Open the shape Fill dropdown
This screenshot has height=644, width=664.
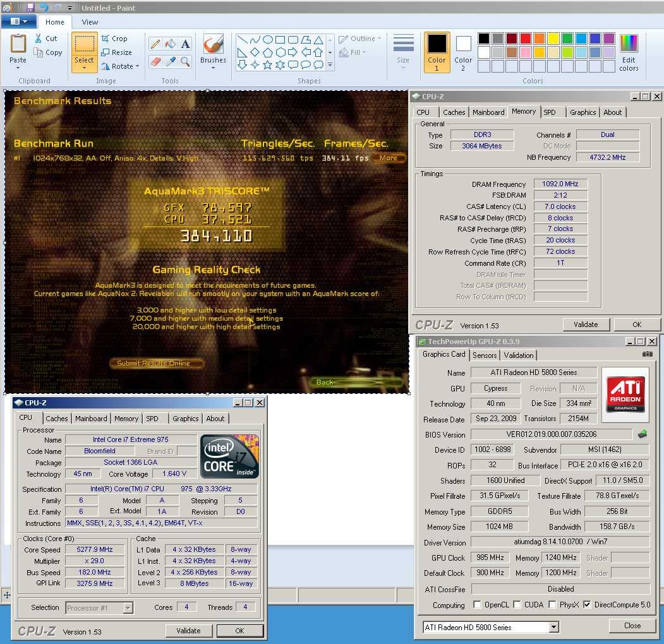tap(353, 52)
